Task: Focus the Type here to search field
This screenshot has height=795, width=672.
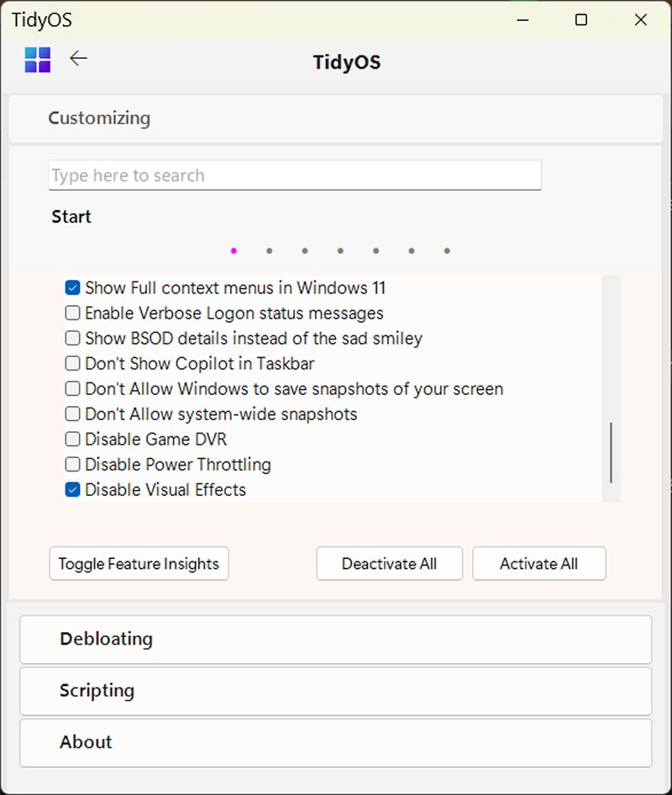Action: [x=295, y=176]
